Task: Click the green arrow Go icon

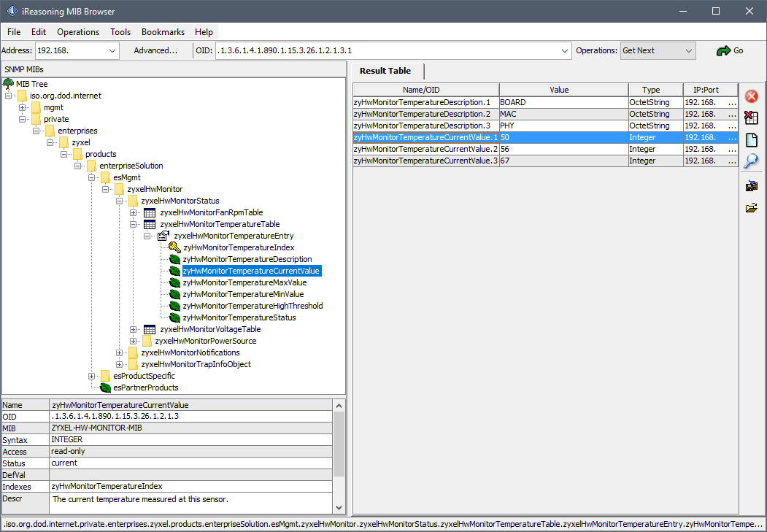Action: point(723,51)
